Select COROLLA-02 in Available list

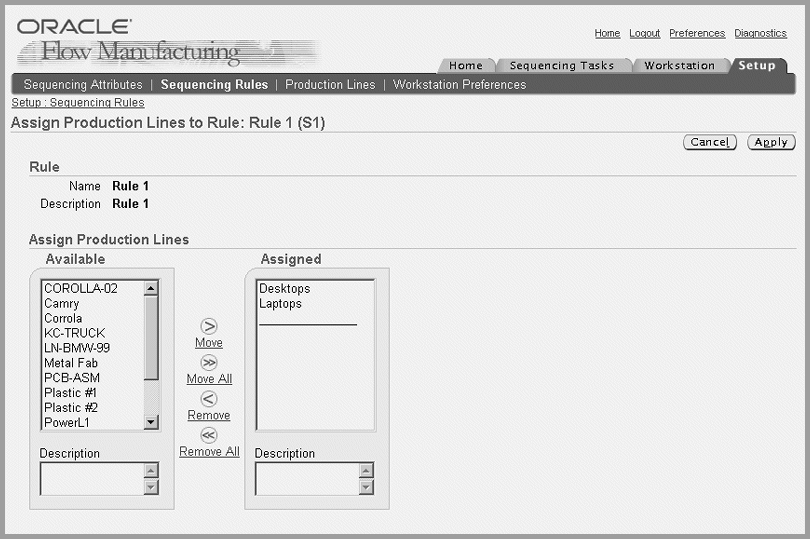tap(93, 288)
